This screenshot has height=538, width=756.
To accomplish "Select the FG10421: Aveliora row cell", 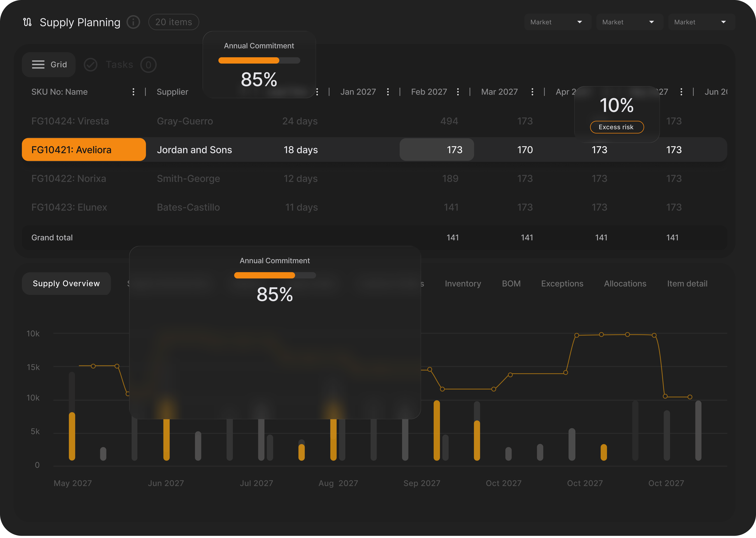I will click(x=84, y=150).
